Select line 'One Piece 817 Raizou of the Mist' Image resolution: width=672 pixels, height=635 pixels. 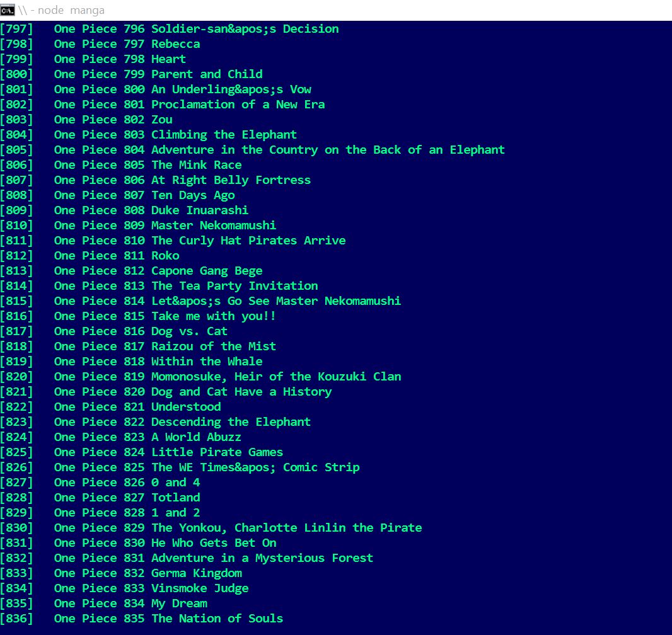coord(165,346)
